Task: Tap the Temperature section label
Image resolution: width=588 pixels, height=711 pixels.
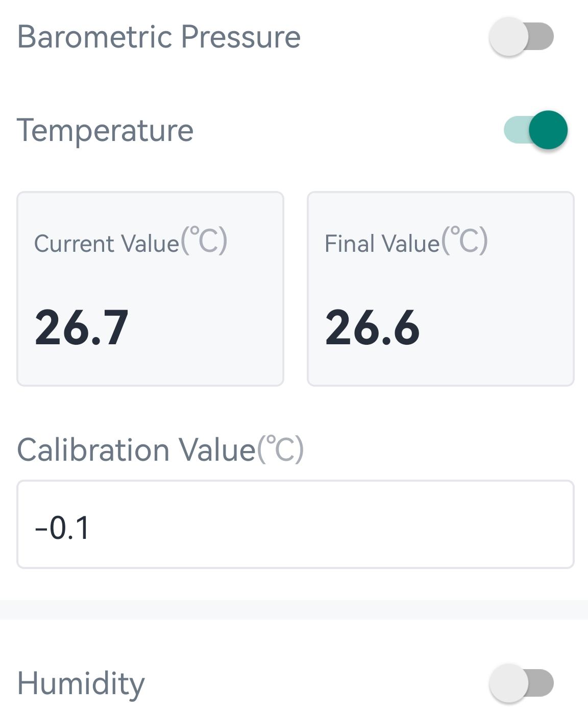Action: pos(105,130)
